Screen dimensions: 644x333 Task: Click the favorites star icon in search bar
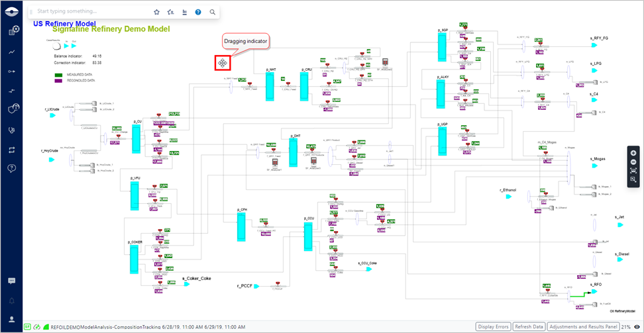156,12
